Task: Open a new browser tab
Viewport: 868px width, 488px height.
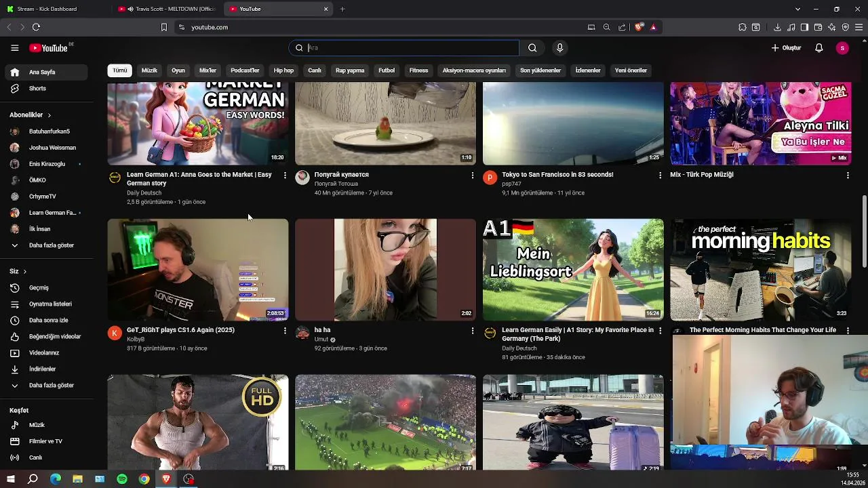Action: click(342, 9)
